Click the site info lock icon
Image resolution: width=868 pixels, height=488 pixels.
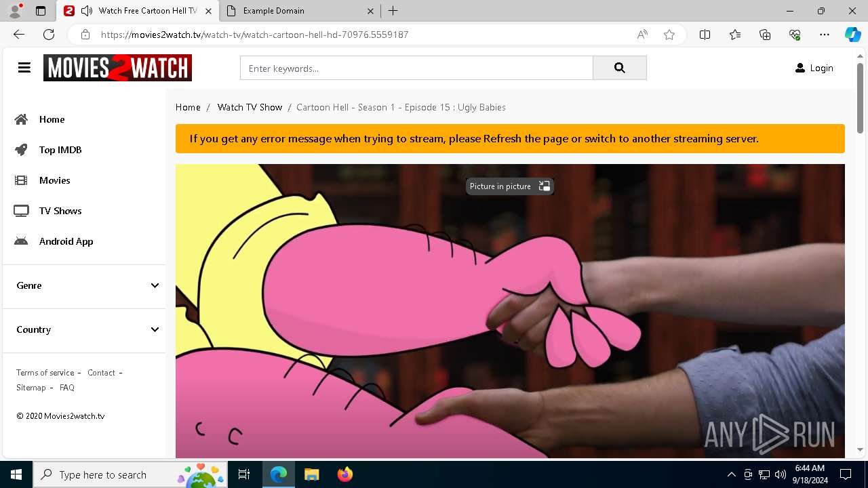(x=85, y=35)
